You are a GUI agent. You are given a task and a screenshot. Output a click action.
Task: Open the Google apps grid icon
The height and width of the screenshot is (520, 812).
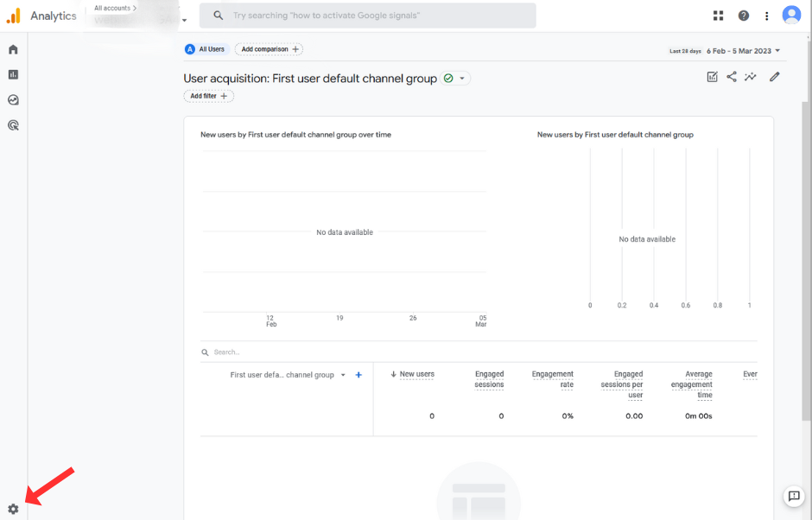coord(718,16)
